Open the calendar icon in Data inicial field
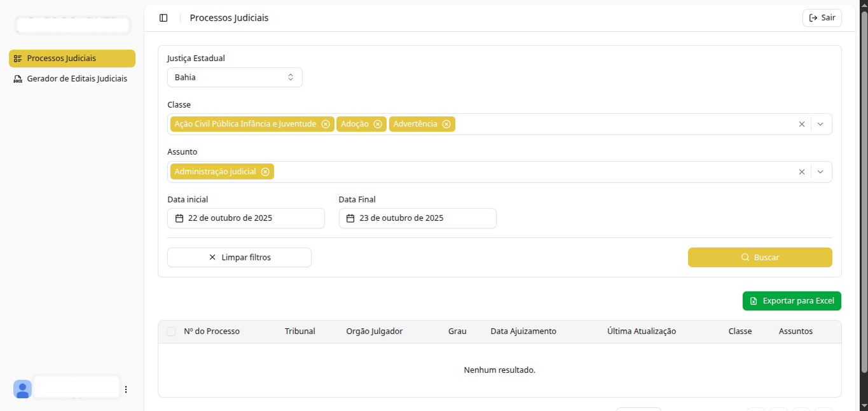 pyautogui.click(x=179, y=218)
